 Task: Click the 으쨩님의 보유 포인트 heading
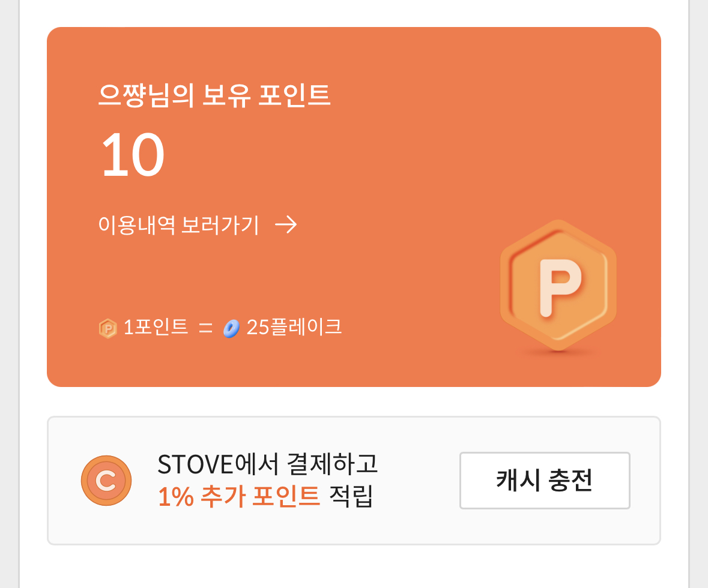point(214,95)
